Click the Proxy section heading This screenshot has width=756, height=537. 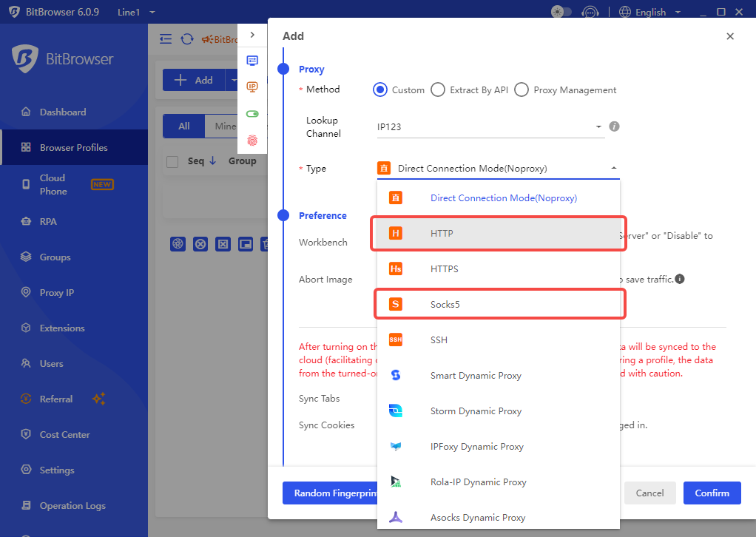tap(311, 69)
